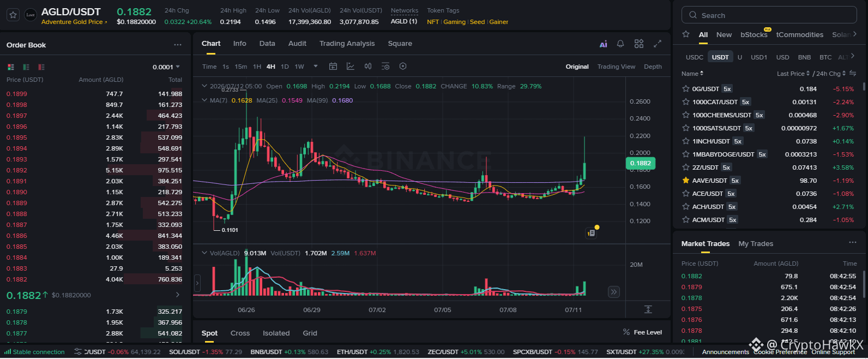868x359 pixels.
Task: Open the Info tab
Action: [239, 44]
